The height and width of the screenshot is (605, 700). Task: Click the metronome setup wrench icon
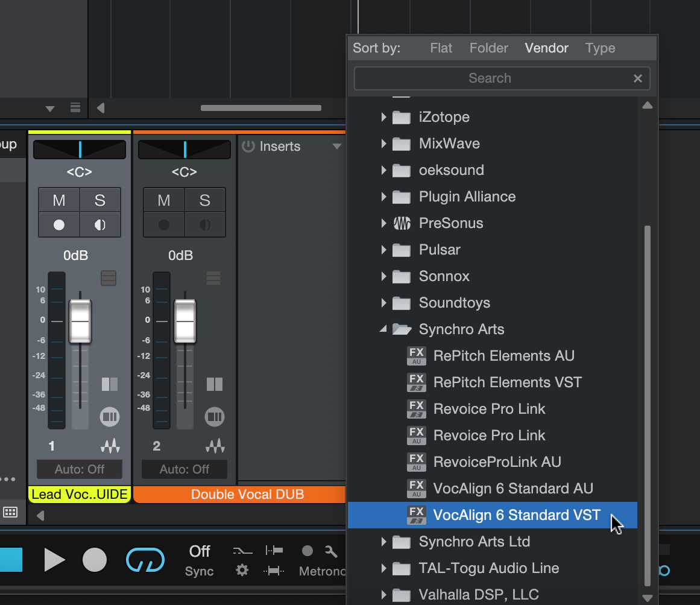[x=331, y=551]
